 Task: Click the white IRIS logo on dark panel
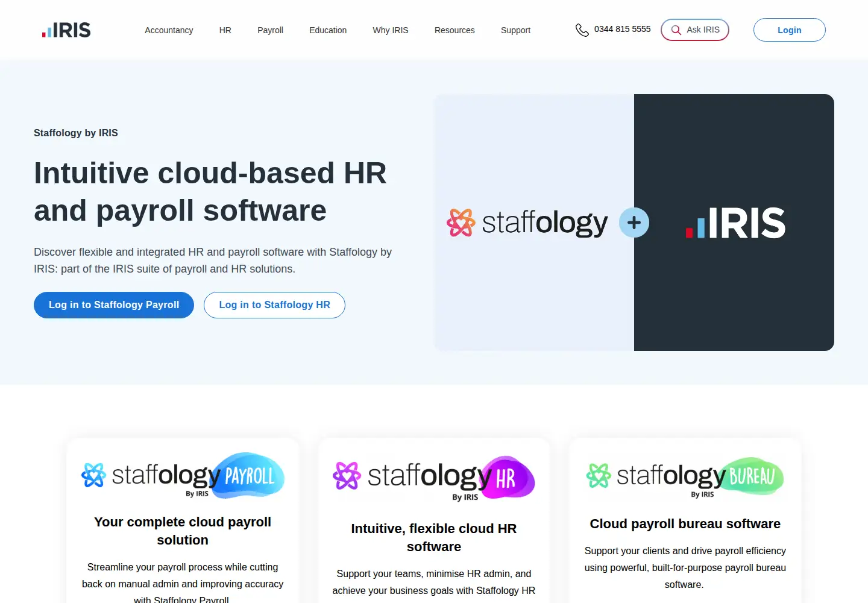(x=735, y=223)
